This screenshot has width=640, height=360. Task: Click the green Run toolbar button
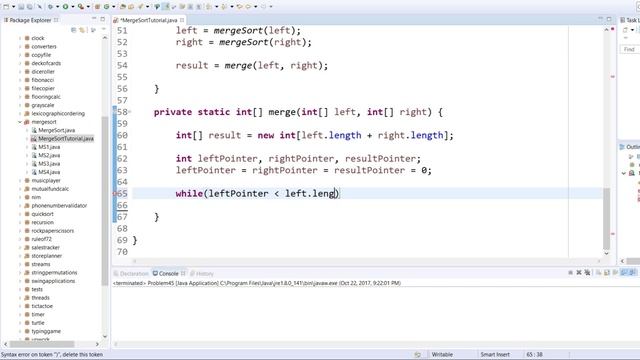pyautogui.click(x=65, y=7)
